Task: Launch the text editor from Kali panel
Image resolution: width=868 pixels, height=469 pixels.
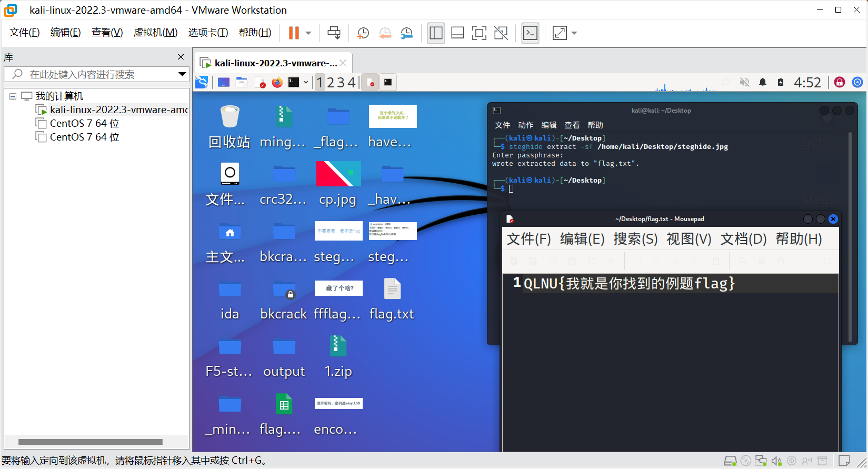Action: click(x=260, y=82)
